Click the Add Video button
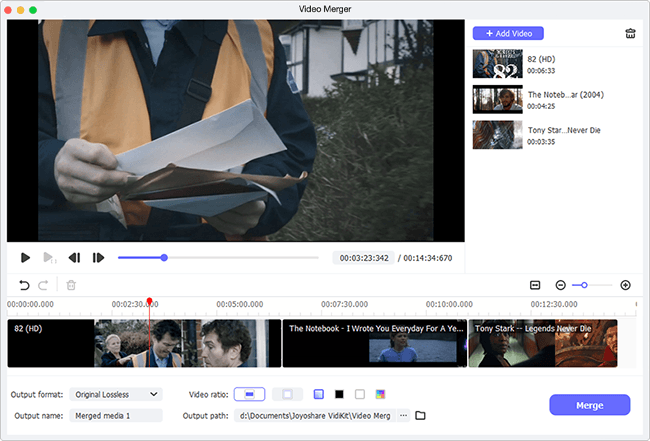Image resolution: width=650 pixels, height=441 pixels. click(x=508, y=34)
